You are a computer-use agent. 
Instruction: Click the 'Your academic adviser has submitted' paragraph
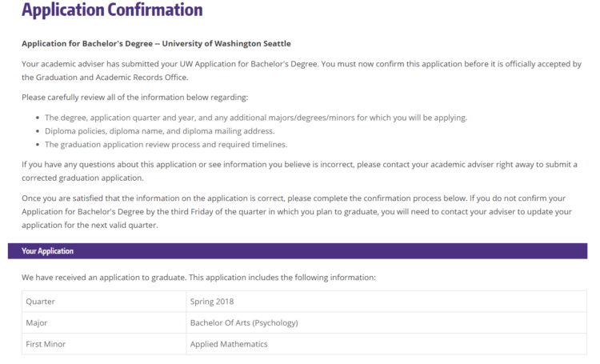click(x=301, y=70)
